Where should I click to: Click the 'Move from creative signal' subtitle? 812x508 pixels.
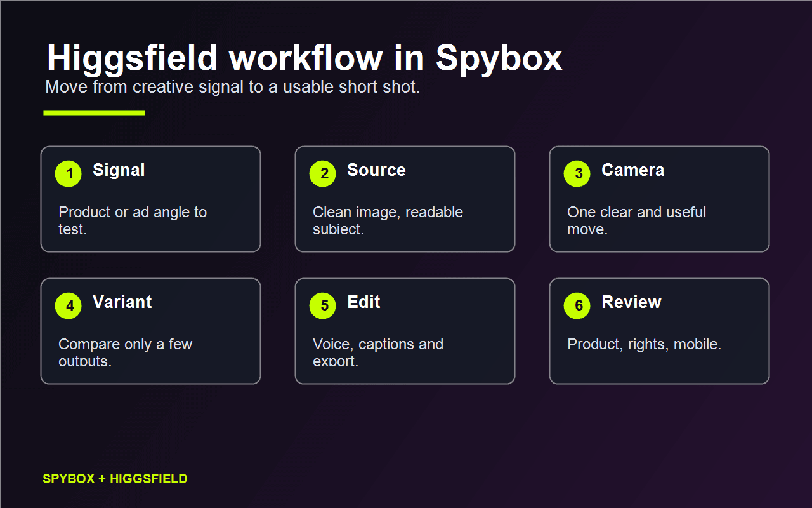[x=233, y=87]
